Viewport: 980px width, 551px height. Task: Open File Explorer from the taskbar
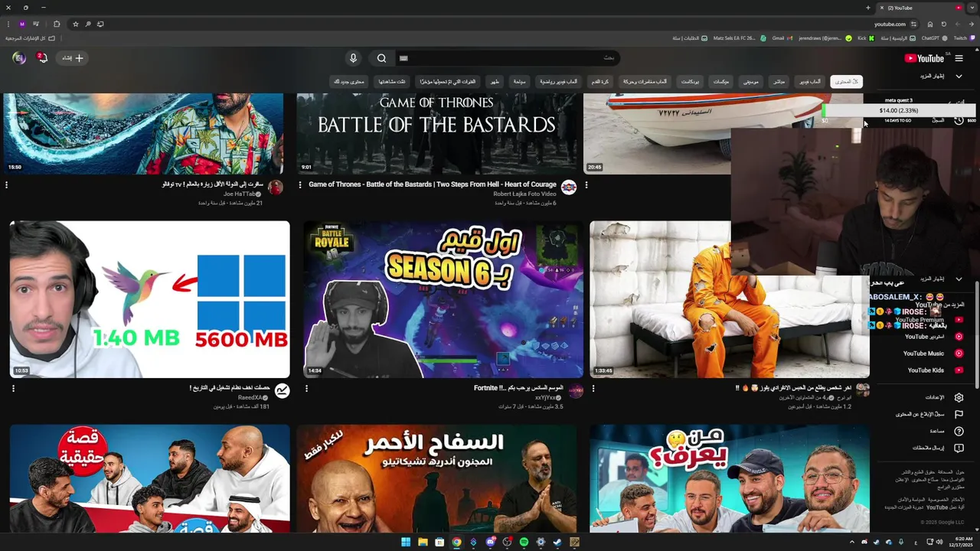(423, 542)
